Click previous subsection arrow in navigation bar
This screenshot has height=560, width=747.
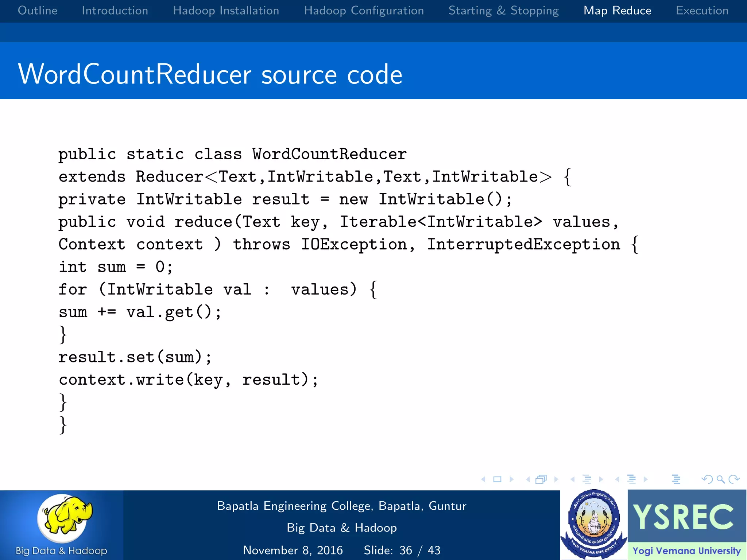click(x=573, y=479)
